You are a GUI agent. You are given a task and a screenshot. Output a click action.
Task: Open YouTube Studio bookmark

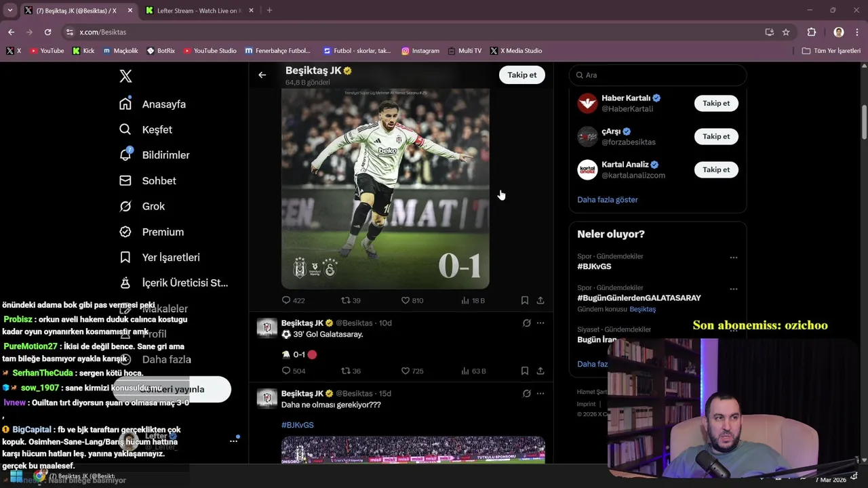point(210,51)
